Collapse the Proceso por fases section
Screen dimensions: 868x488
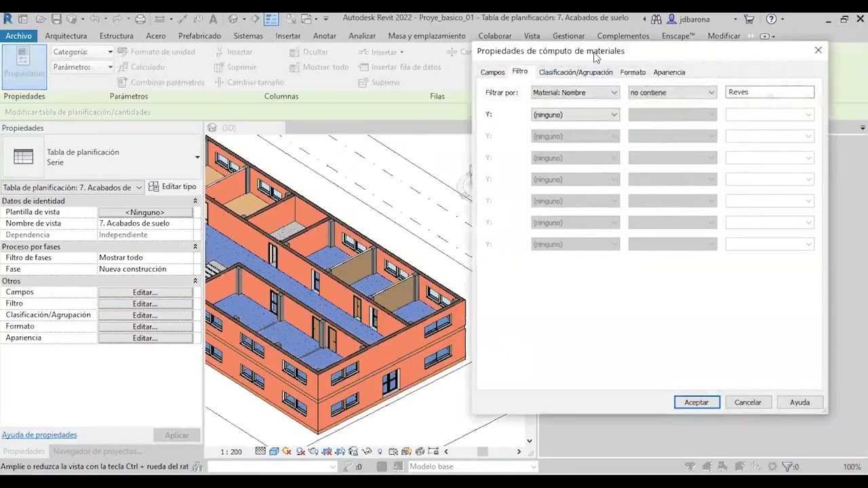pos(195,247)
